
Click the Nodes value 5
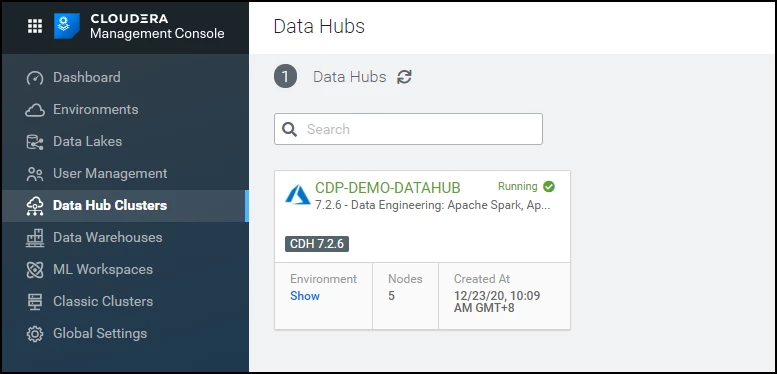coord(391,297)
